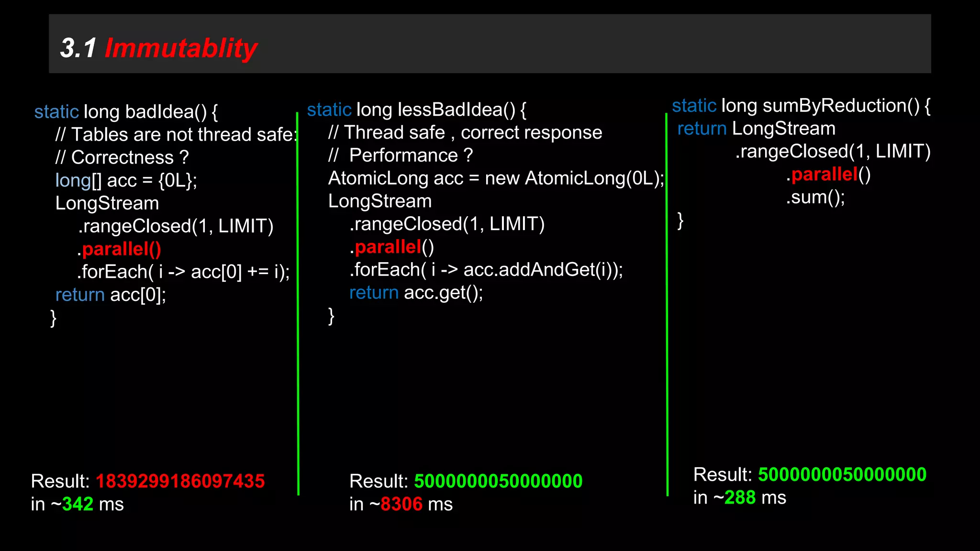Click 'LongStream' line in badIdea code

coord(107,203)
